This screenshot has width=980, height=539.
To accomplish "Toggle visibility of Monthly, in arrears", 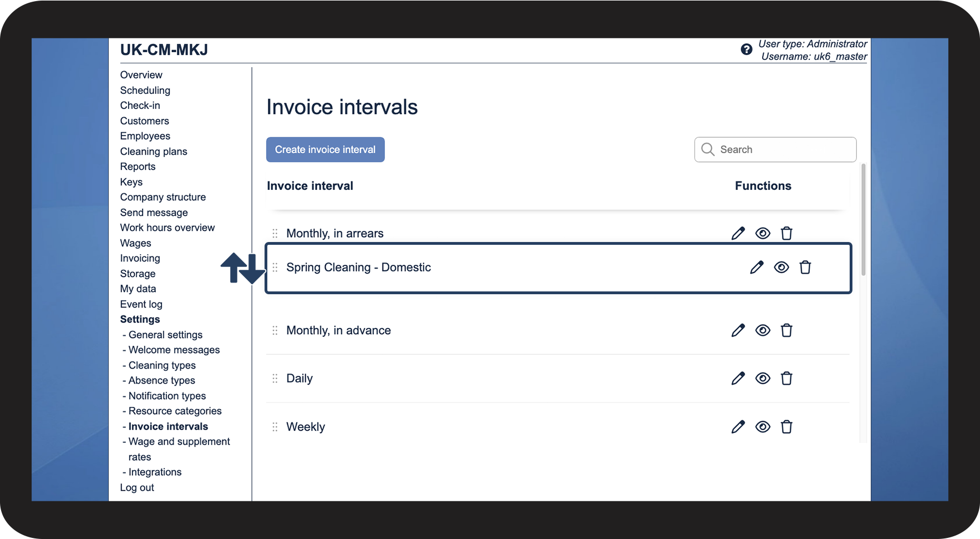I will pyautogui.click(x=763, y=234).
